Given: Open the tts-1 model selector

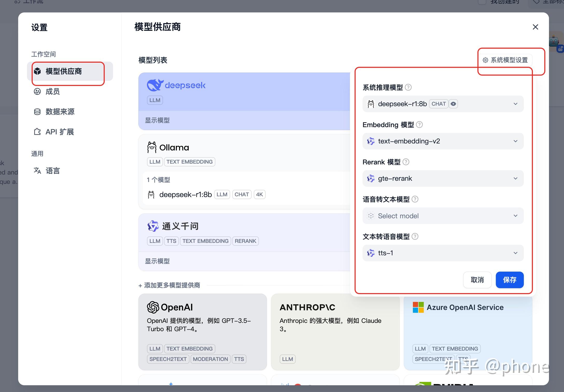Looking at the screenshot, I should (443, 253).
